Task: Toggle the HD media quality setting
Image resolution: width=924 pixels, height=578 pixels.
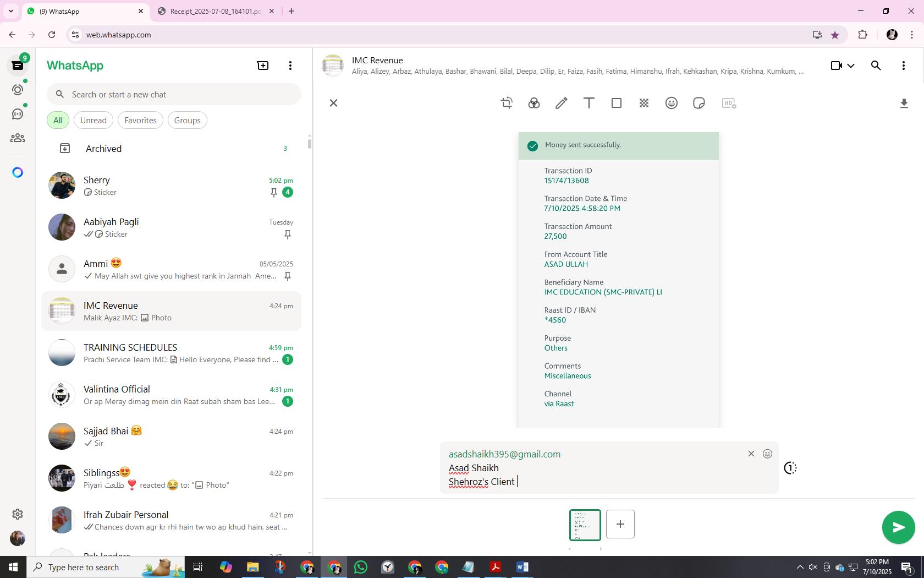Action: pos(729,103)
